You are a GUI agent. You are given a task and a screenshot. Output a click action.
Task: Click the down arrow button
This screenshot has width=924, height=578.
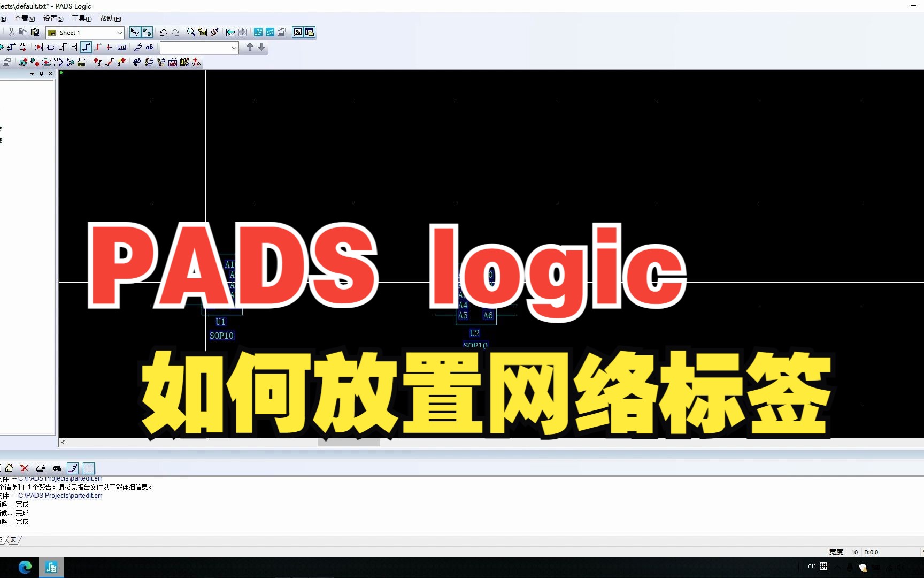click(x=261, y=47)
